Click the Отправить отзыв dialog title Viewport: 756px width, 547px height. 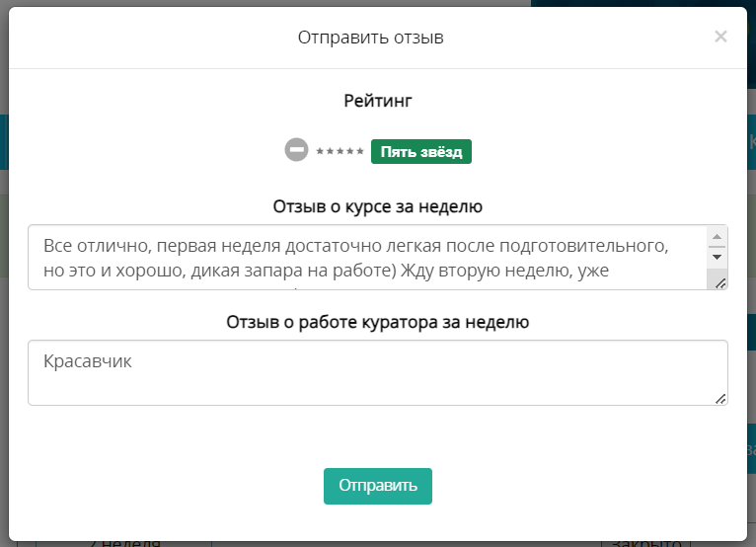[370, 38]
